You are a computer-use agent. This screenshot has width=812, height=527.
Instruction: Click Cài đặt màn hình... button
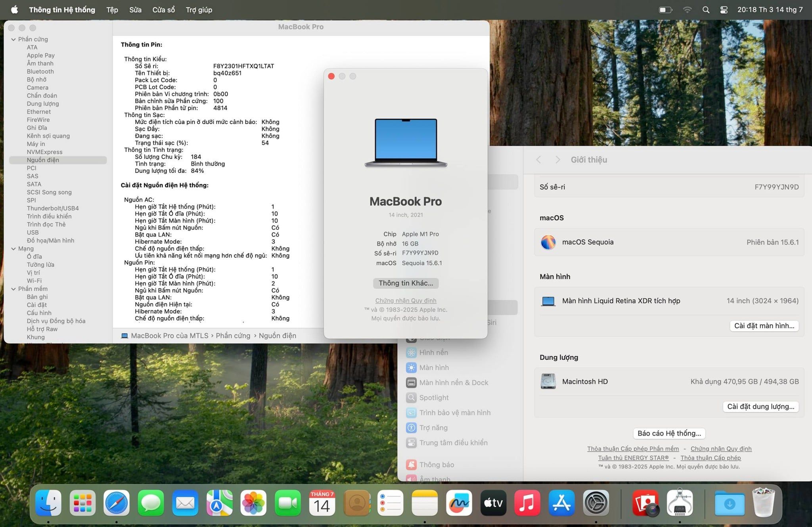pos(764,326)
